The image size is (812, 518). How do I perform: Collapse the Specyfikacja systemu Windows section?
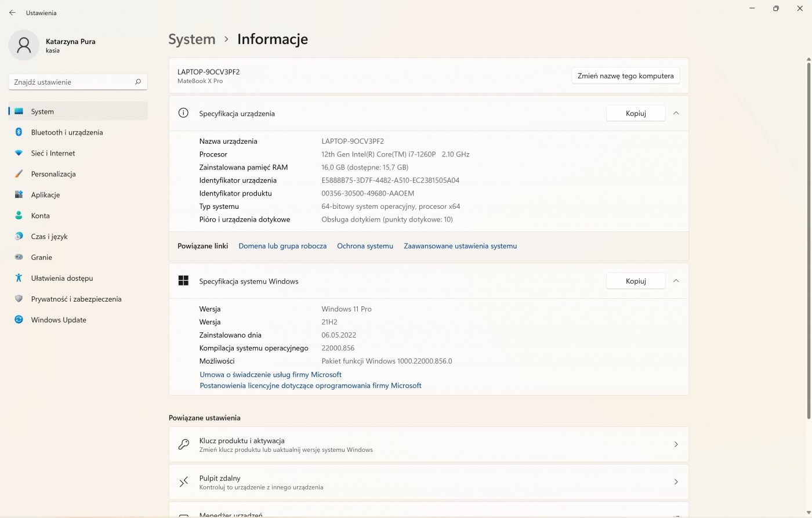pos(676,281)
